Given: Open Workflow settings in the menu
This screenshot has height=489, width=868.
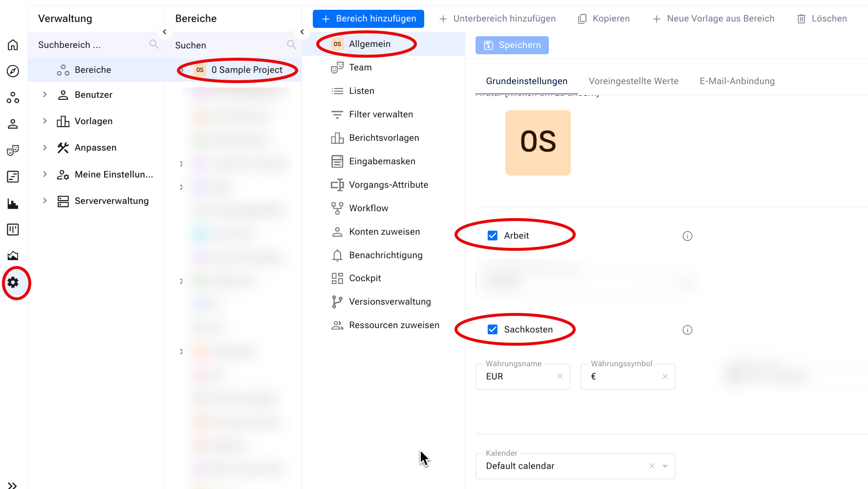Looking at the screenshot, I should point(369,208).
